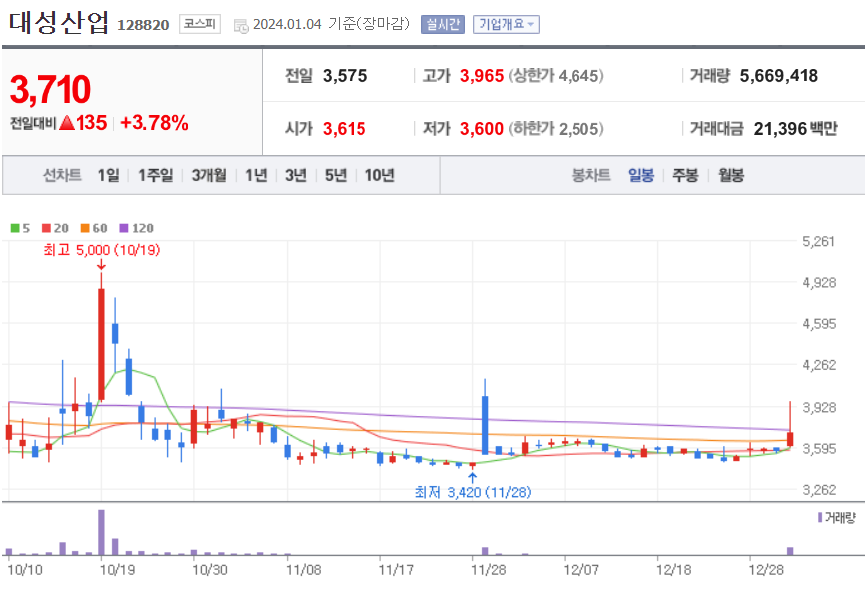
Task: Click the change percentage +3.78%
Action: pyautogui.click(x=154, y=123)
